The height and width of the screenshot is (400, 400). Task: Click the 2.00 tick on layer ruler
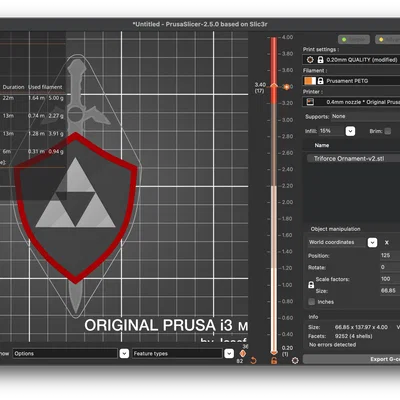287,202
